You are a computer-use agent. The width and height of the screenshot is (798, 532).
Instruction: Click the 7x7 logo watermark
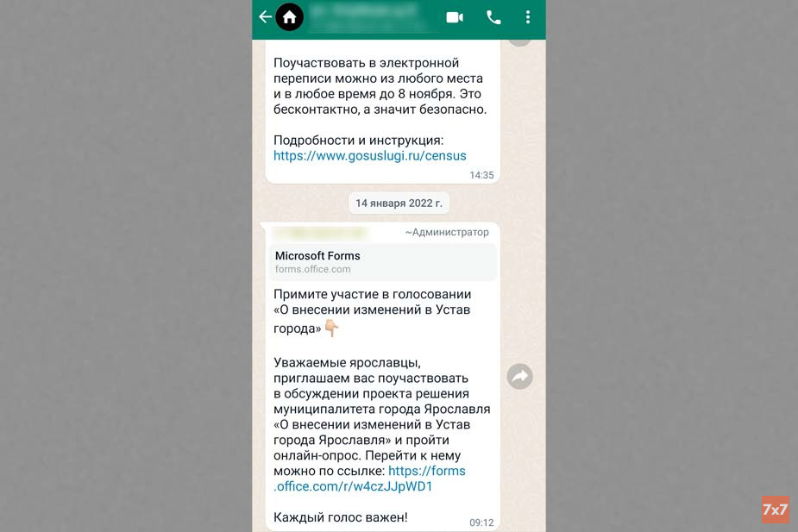click(x=775, y=509)
